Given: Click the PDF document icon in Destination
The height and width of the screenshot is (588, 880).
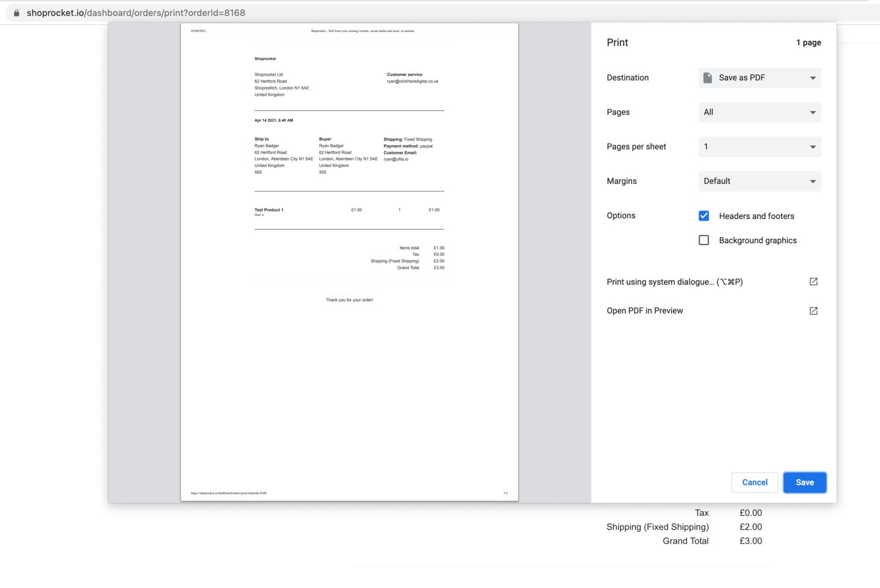Looking at the screenshot, I should tap(708, 78).
